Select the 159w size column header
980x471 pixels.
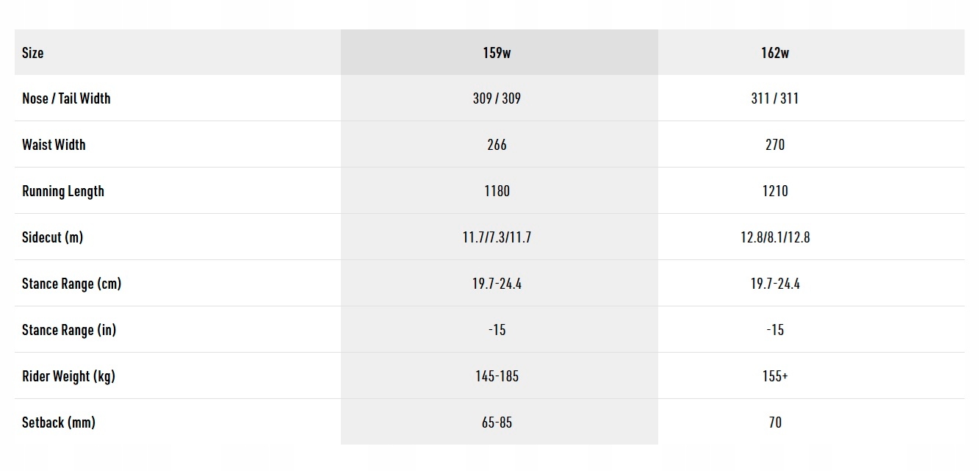click(497, 53)
